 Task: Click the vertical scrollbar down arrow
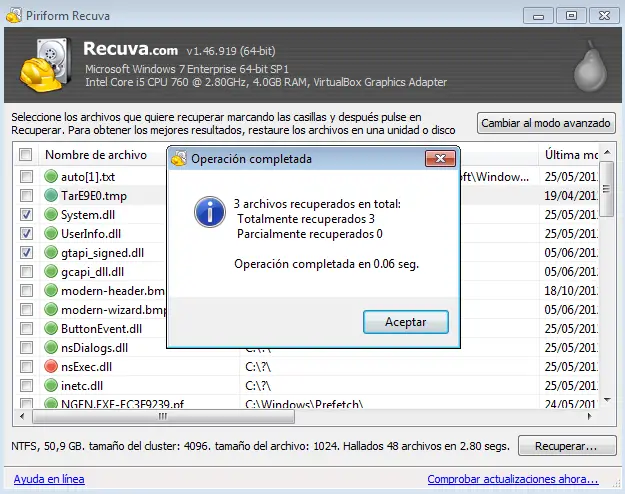click(607, 400)
